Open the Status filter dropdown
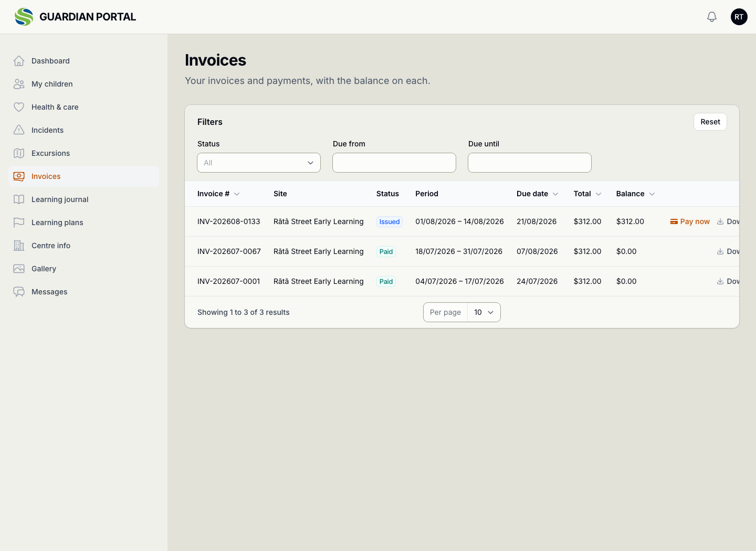This screenshot has width=756, height=551. 259,163
